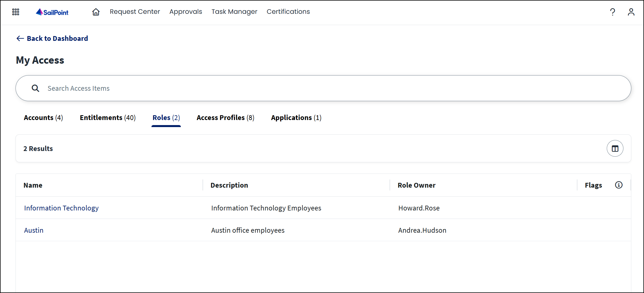
Task: Open Task Manager from the menu
Action: click(x=234, y=12)
